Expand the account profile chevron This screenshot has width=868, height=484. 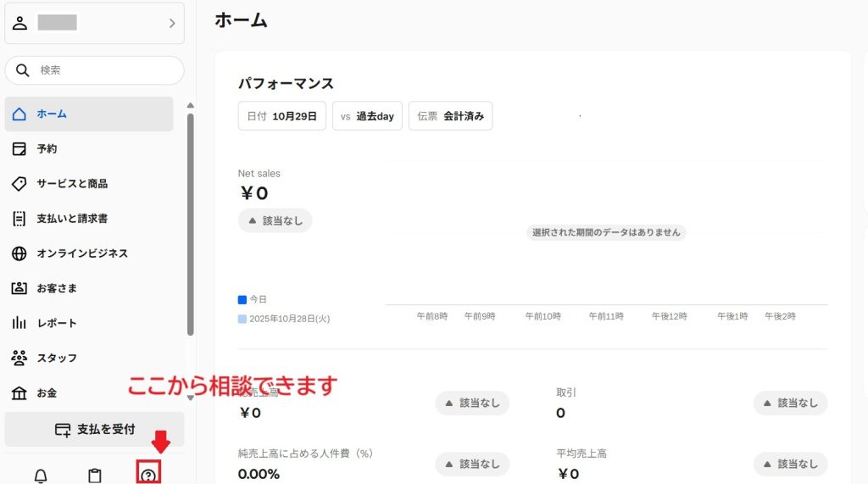point(172,23)
